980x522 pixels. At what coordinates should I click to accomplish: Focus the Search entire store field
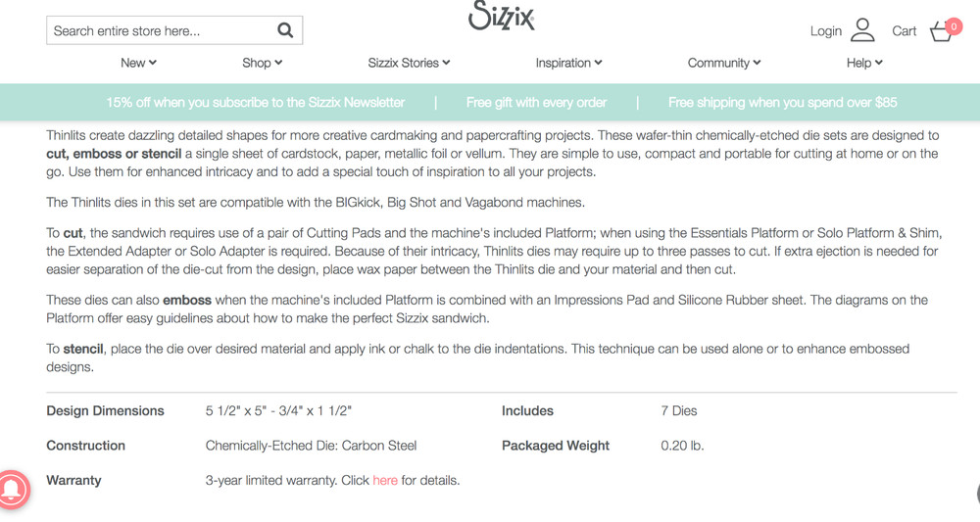point(162,30)
